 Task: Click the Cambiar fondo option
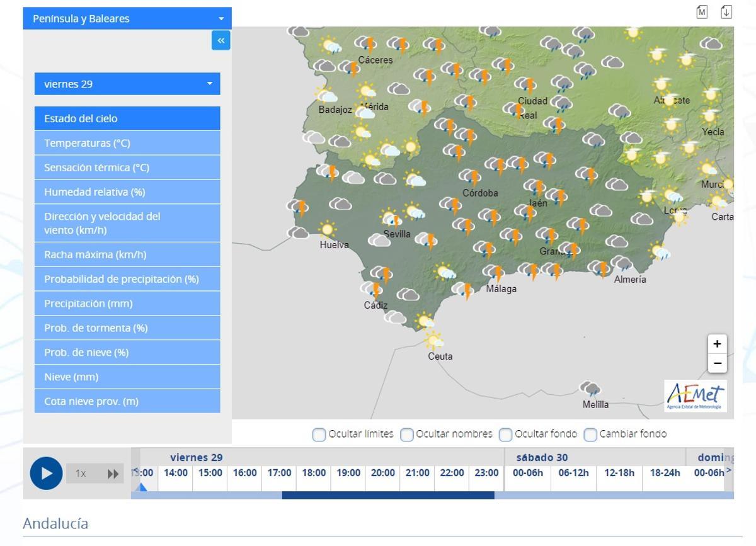[590, 435]
